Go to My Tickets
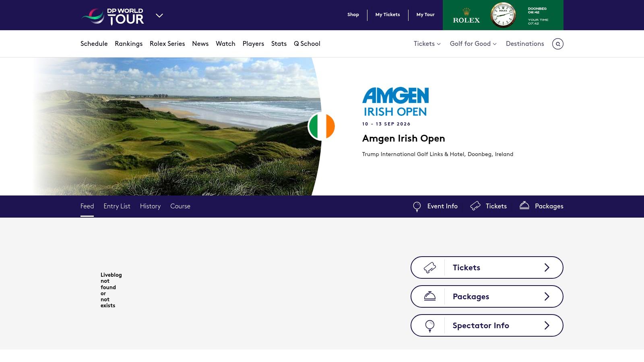 tap(388, 14)
